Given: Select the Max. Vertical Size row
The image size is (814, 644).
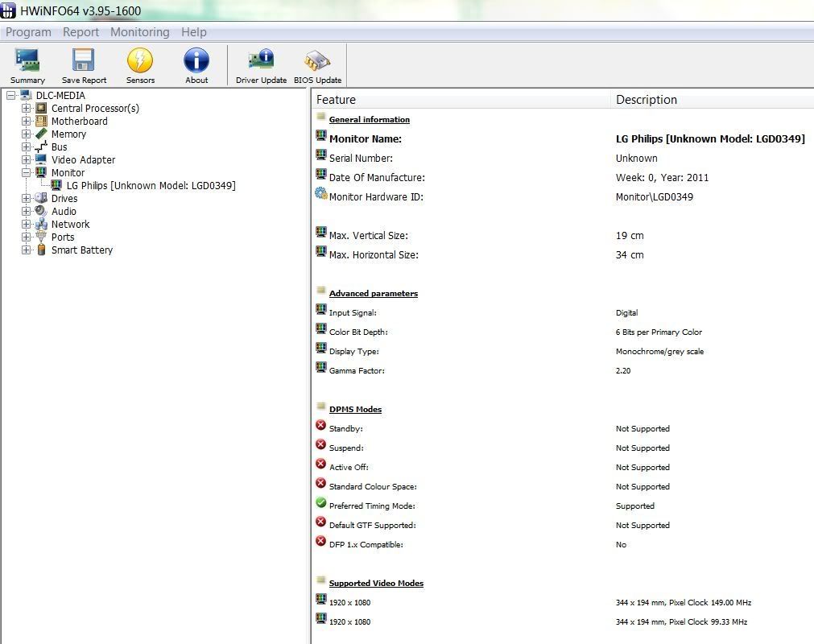Looking at the screenshot, I should (x=563, y=236).
